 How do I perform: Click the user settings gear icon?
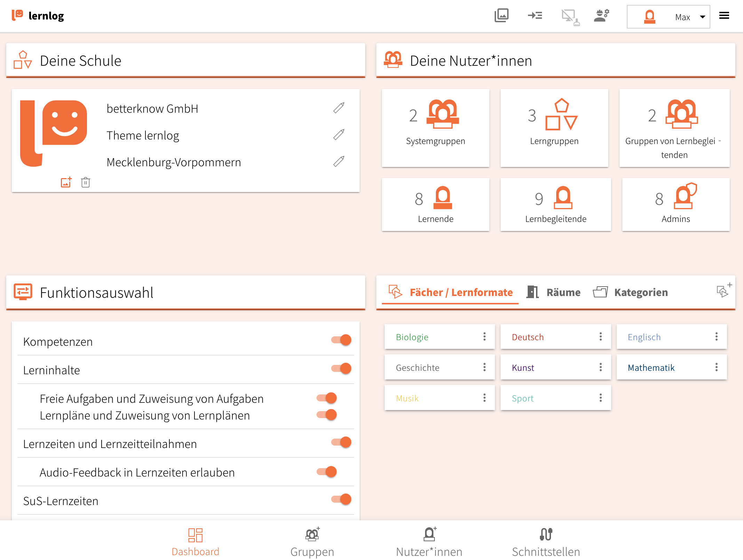click(x=601, y=16)
